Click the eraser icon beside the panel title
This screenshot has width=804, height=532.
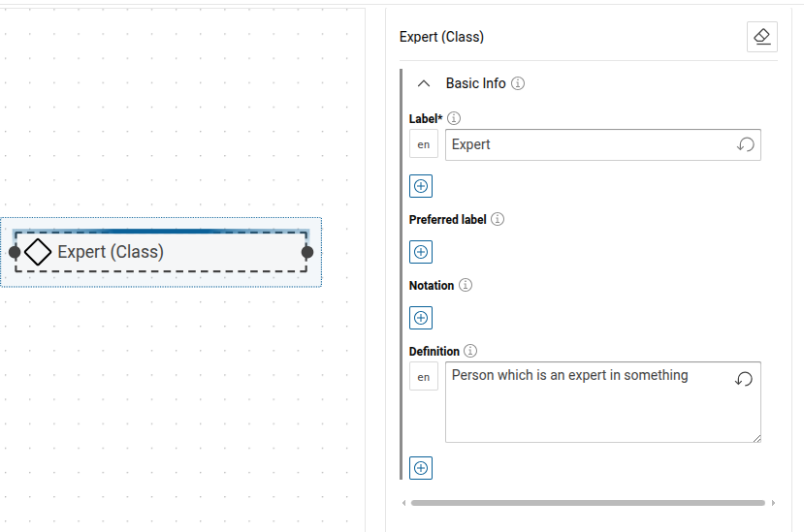point(761,37)
